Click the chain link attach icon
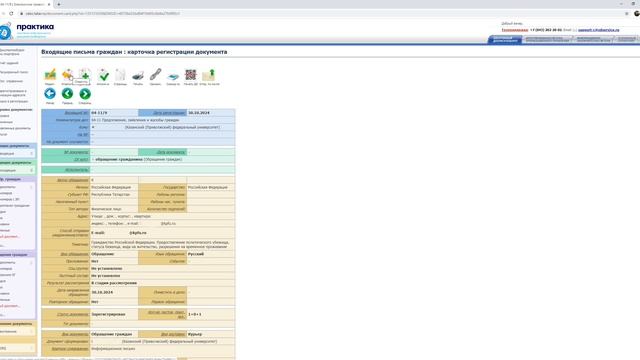This screenshot has height=360, width=640. [x=156, y=75]
